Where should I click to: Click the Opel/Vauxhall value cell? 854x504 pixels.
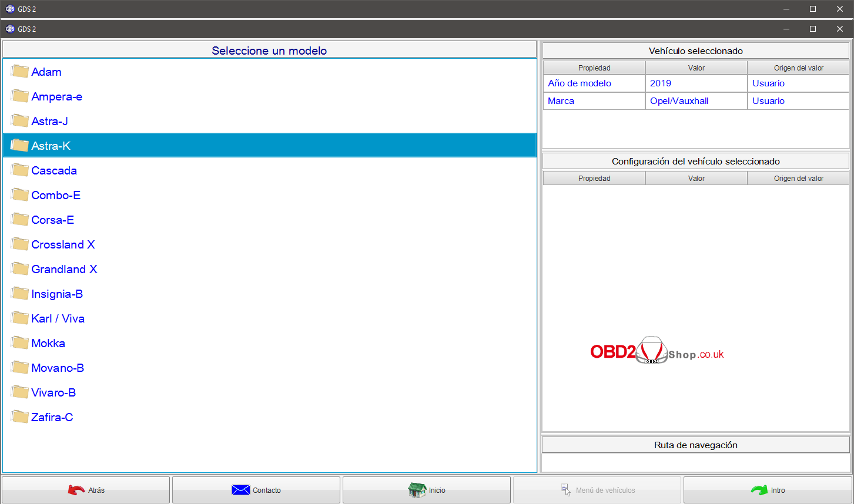(x=679, y=101)
